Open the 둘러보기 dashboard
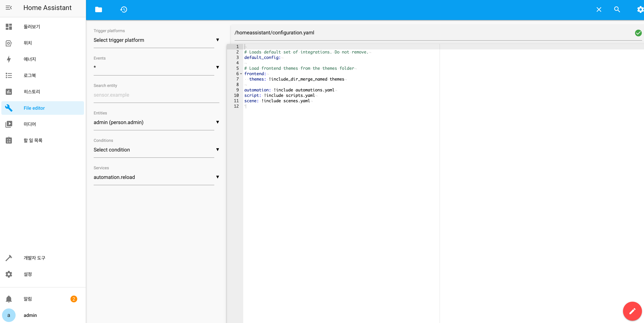644x323 pixels. 43,27
